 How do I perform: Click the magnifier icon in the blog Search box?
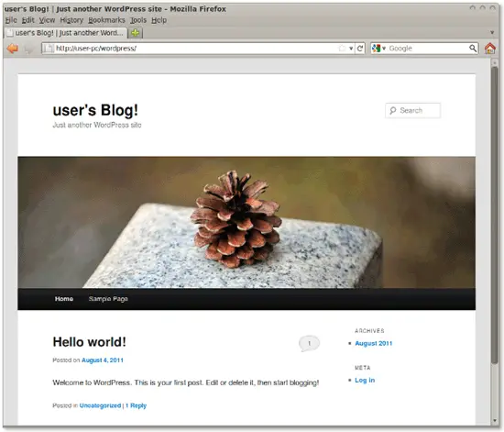click(x=393, y=111)
